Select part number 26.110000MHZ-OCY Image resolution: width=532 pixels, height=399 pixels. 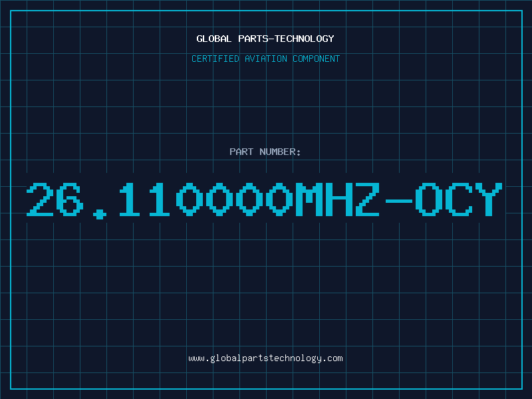pyautogui.click(x=264, y=200)
